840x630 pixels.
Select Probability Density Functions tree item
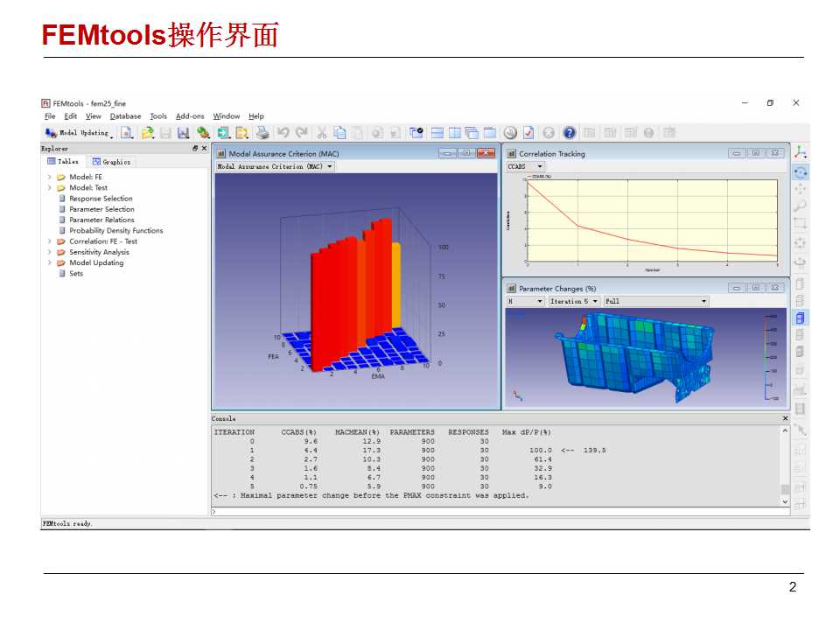(x=116, y=230)
